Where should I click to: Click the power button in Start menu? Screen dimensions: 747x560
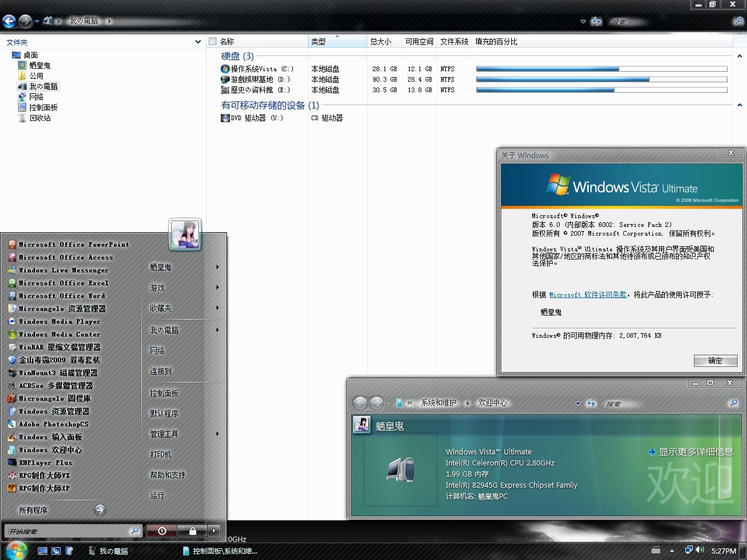tap(162, 531)
